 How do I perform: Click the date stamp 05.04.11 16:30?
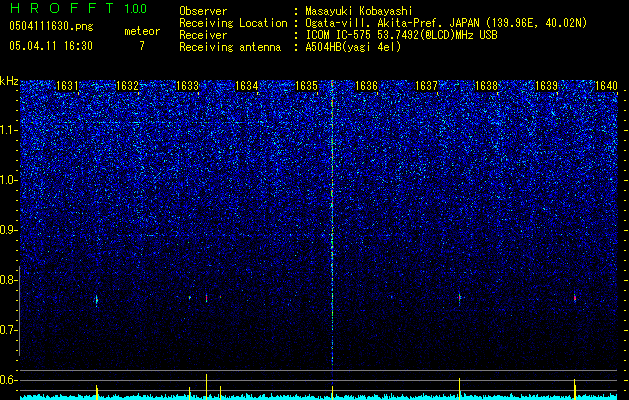point(51,46)
